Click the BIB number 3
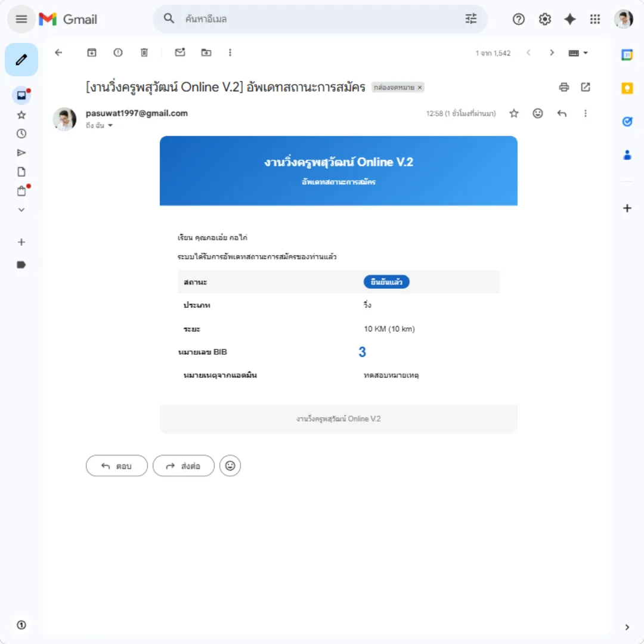The width and height of the screenshot is (644, 644). pyautogui.click(x=362, y=352)
